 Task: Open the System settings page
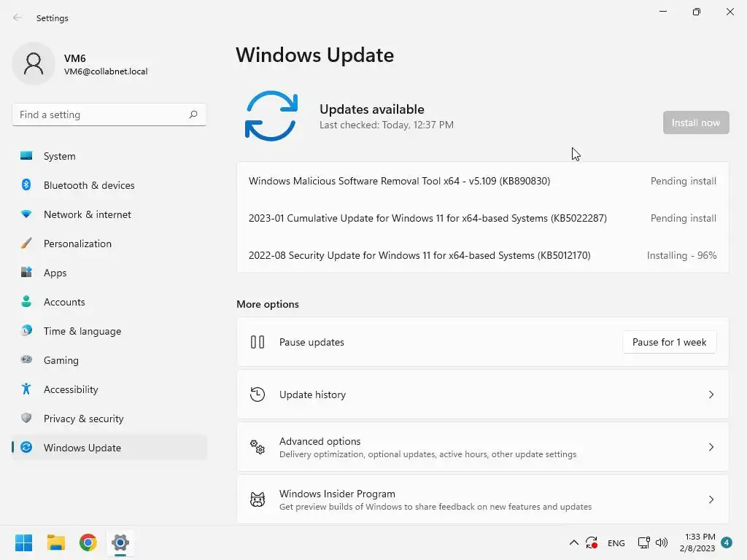coord(109,156)
